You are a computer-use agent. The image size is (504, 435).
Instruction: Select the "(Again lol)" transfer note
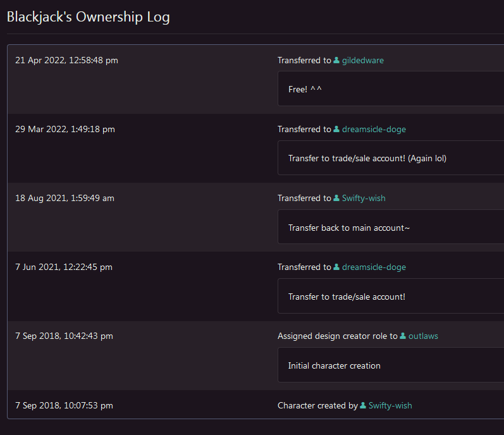pos(390,158)
